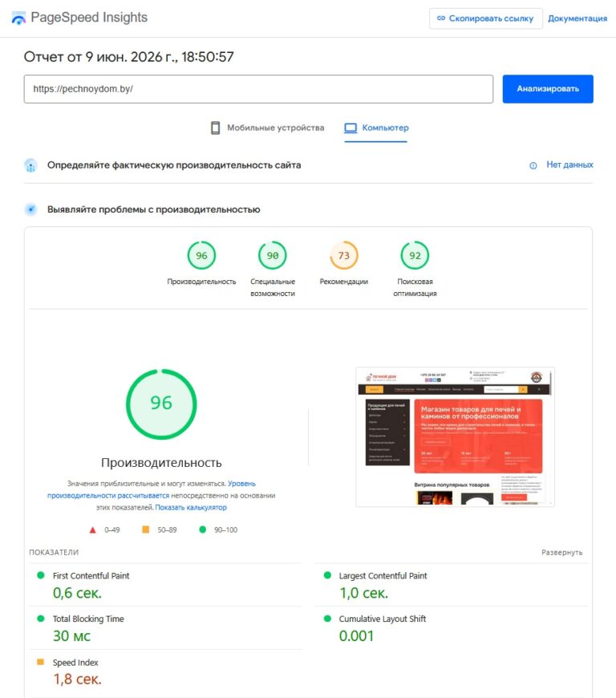Screen dimensions: 616x698
Task: Open the Документация link
Action: coord(577,18)
